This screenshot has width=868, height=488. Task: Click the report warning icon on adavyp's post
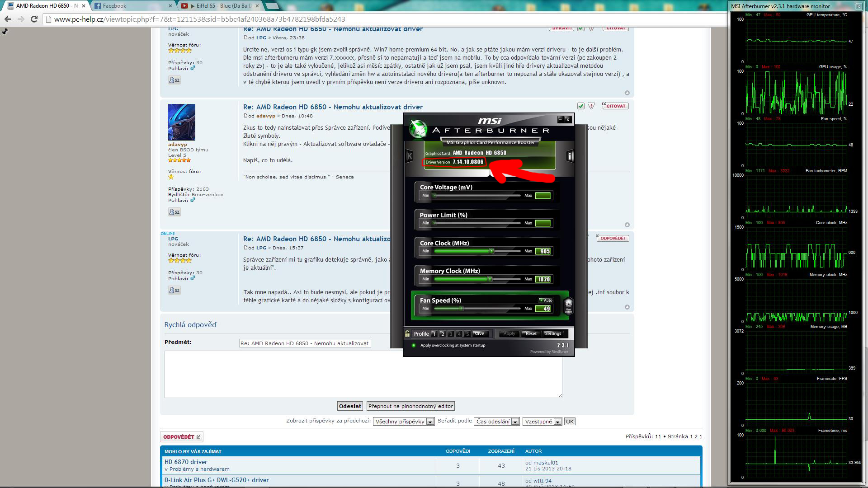(591, 106)
